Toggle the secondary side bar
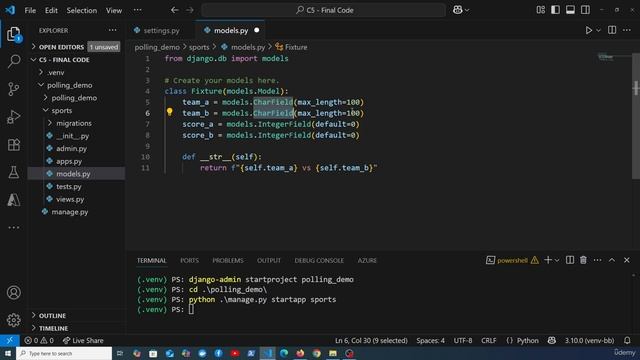Screen dimensions: 640x360 click(x=585, y=10)
